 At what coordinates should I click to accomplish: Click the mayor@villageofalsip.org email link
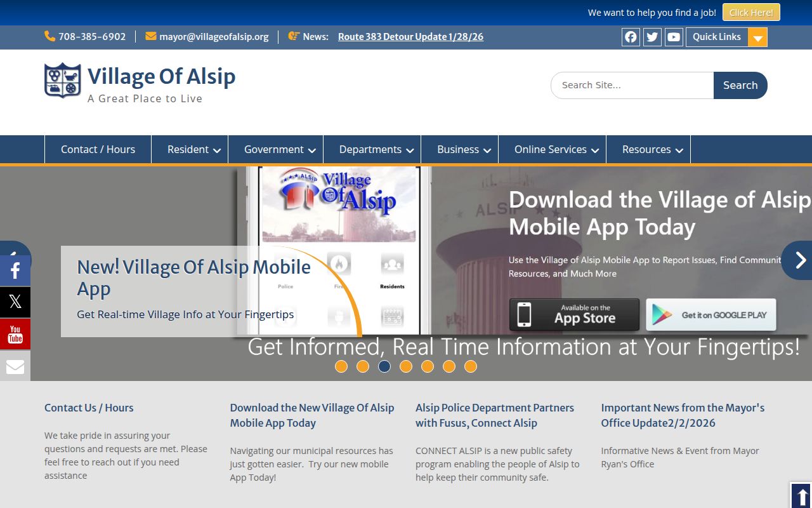point(214,37)
